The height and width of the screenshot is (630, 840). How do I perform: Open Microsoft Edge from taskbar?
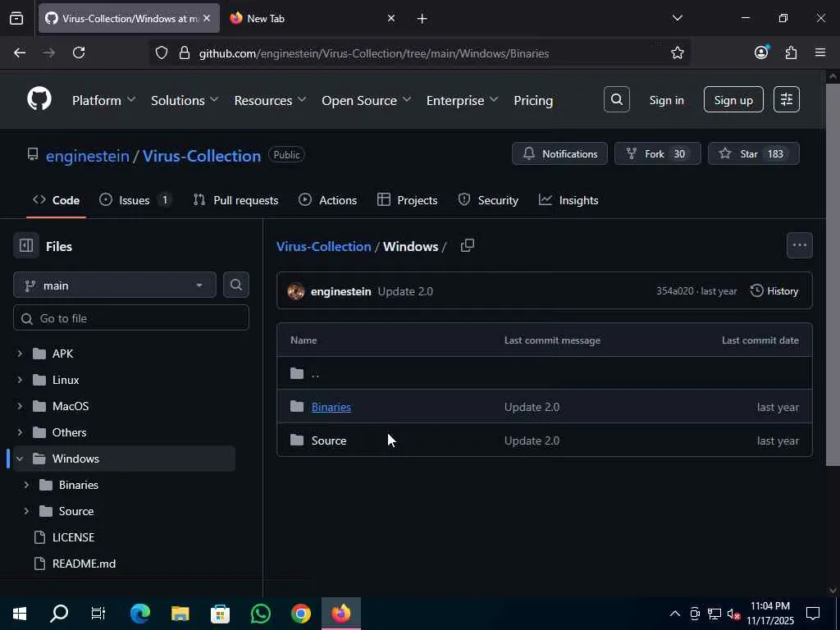[139, 614]
